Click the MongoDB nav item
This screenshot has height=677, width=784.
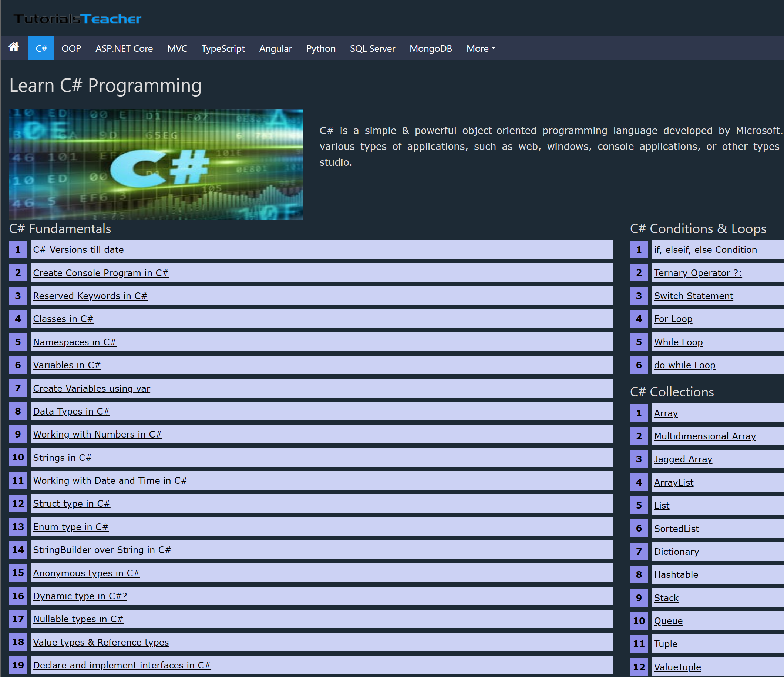pos(430,49)
